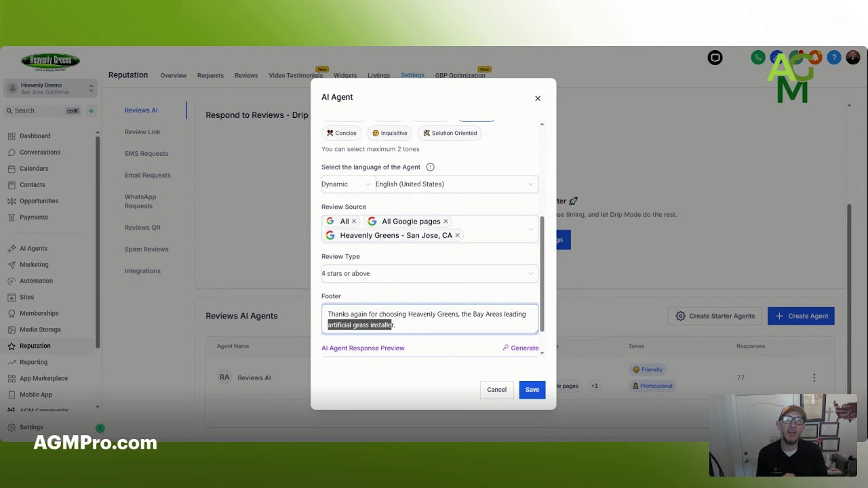
Task: Open the Heavenly Greens location switcher
Action: (51, 89)
